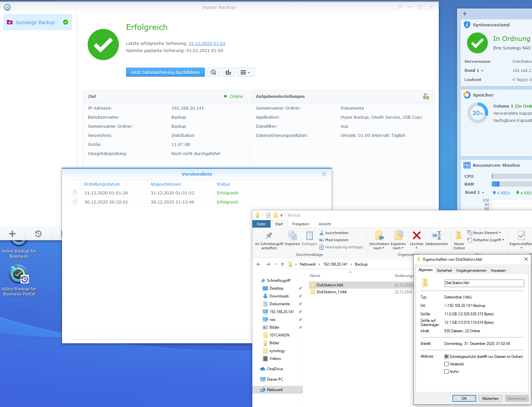The width and height of the screenshot is (532, 407).
Task: Click An Schnellzugriff anheften pin icon
Action: [x=269, y=235]
